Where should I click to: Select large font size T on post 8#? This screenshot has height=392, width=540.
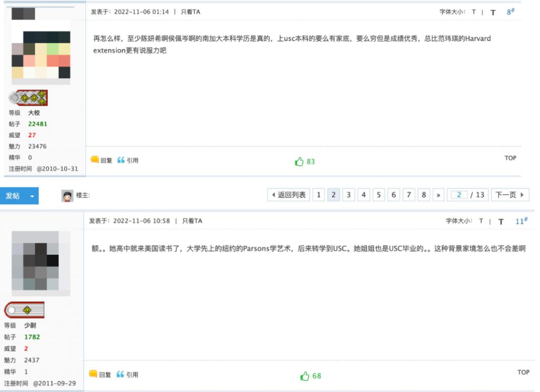click(x=493, y=13)
